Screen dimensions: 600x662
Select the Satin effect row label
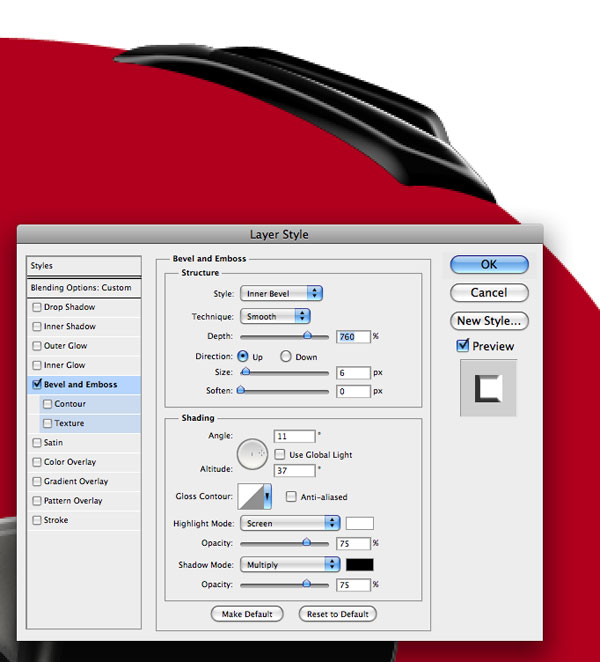pyautogui.click(x=53, y=443)
